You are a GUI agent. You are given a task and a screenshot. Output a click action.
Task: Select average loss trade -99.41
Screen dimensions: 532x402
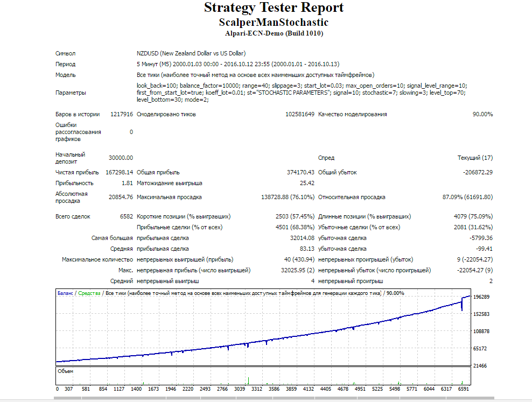484,249
